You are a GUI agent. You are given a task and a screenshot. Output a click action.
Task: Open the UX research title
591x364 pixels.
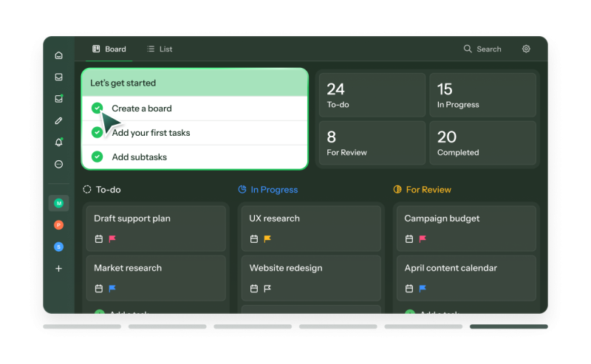pyautogui.click(x=274, y=219)
